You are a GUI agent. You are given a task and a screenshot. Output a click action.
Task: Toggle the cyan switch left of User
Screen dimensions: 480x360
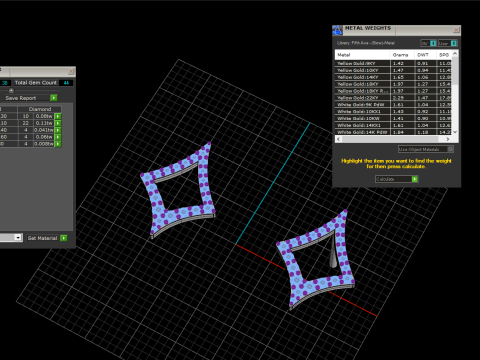click(x=433, y=43)
